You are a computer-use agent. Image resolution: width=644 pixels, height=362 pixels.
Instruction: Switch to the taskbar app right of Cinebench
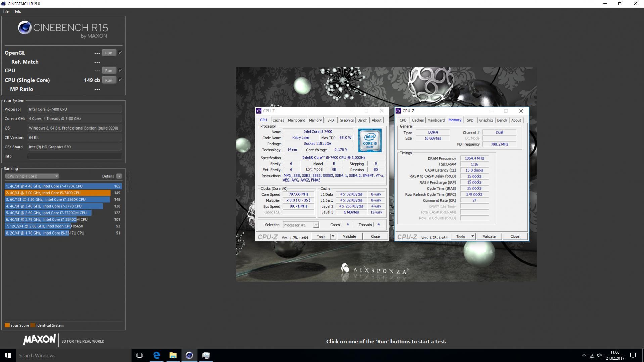click(206, 355)
